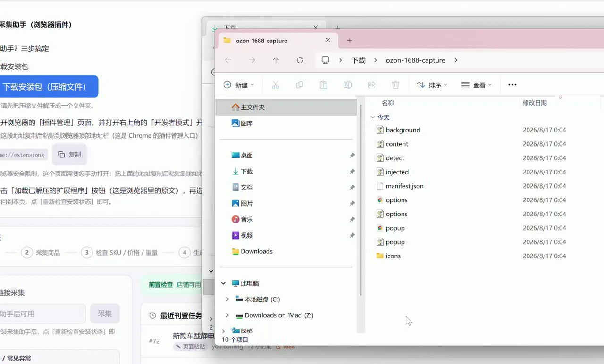604x364 pixels.
Task: Select the popup Chrome HTML file
Action: click(395, 228)
